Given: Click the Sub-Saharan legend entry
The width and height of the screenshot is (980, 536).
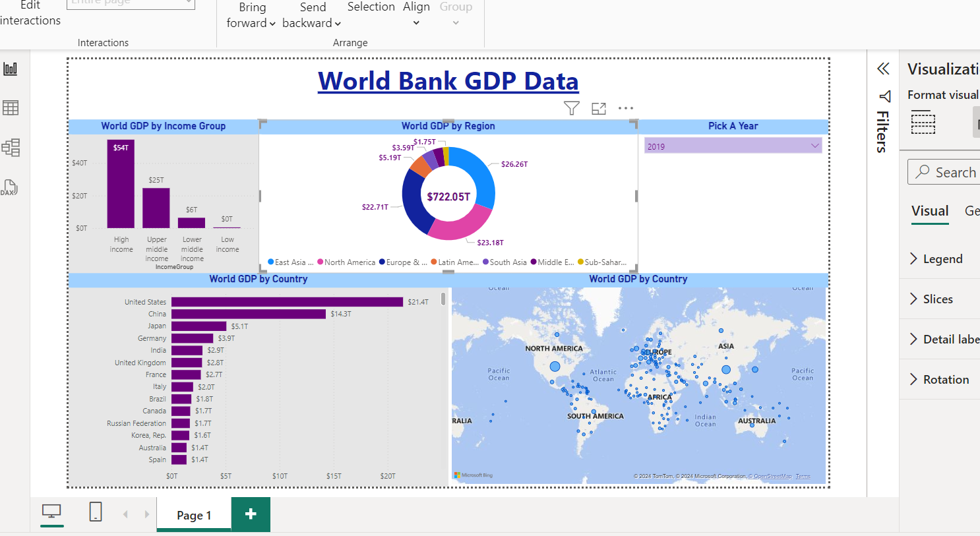Looking at the screenshot, I should [x=602, y=262].
